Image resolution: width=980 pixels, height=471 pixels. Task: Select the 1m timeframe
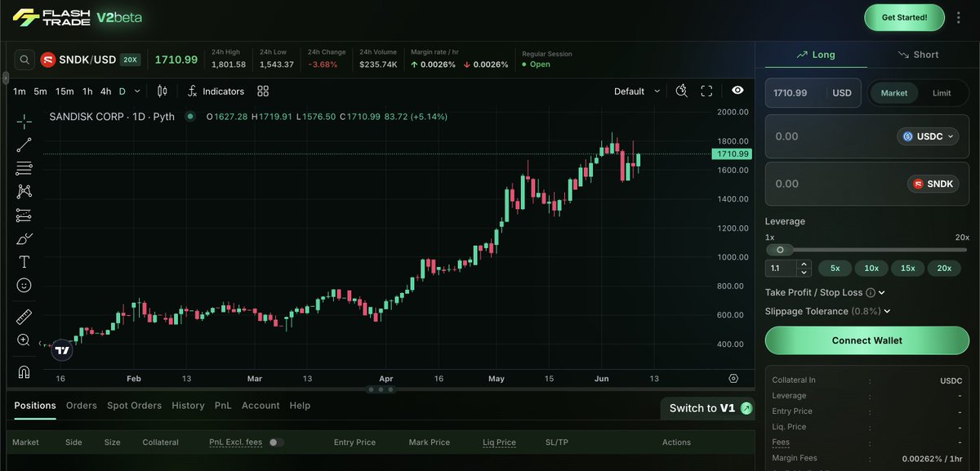(20, 91)
